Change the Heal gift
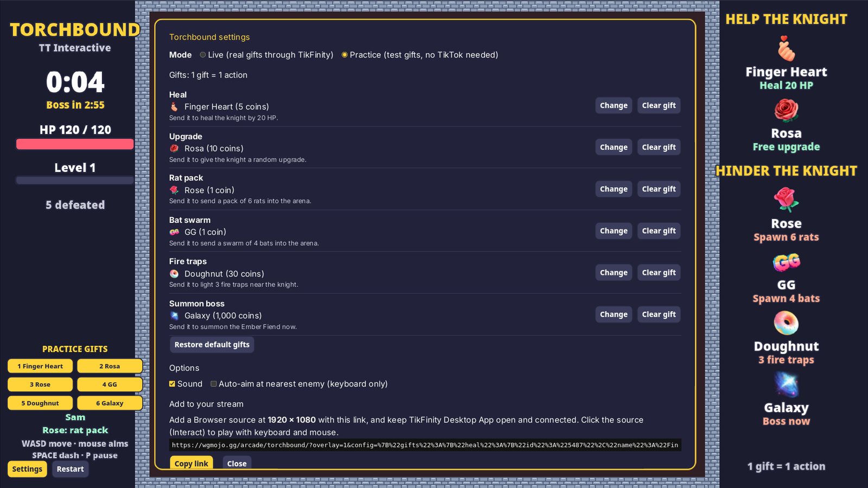 (614, 106)
